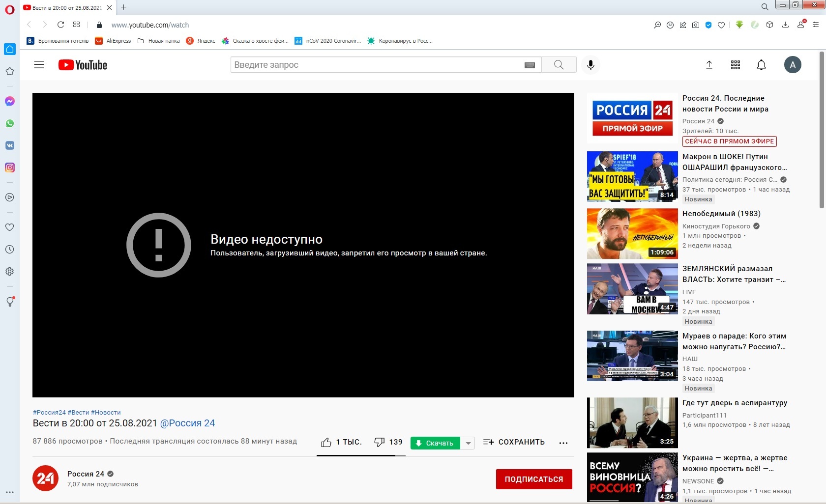Open Где тут дверь в аспирантуру thumbnail
The width and height of the screenshot is (826, 504).
[x=632, y=423]
